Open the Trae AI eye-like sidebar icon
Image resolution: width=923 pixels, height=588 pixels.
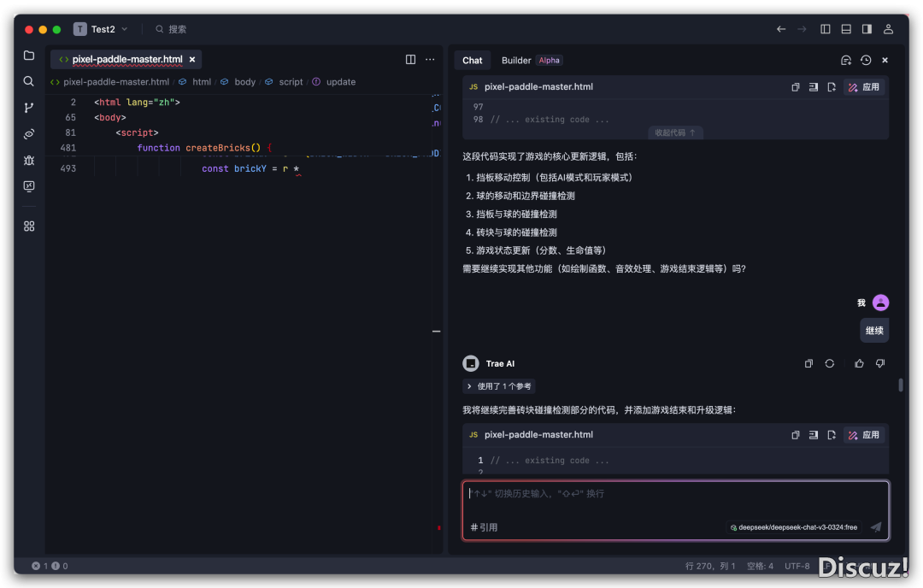tap(29, 133)
